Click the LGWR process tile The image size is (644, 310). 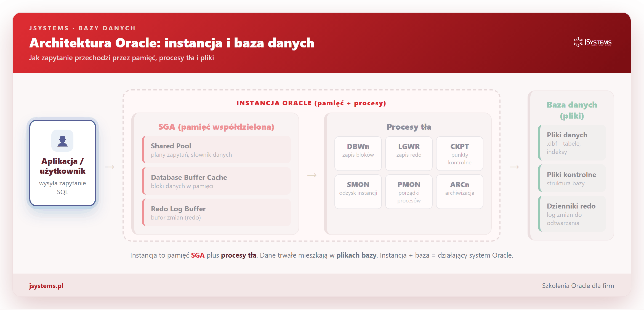click(409, 154)
